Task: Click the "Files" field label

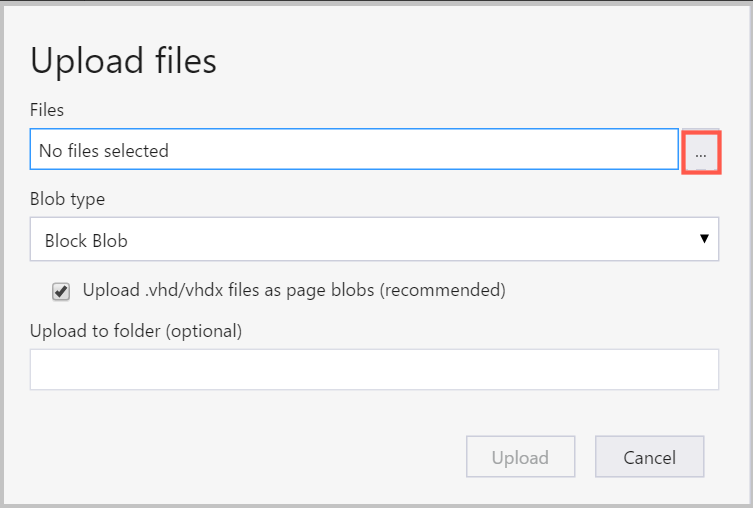Action: point(47,110)
